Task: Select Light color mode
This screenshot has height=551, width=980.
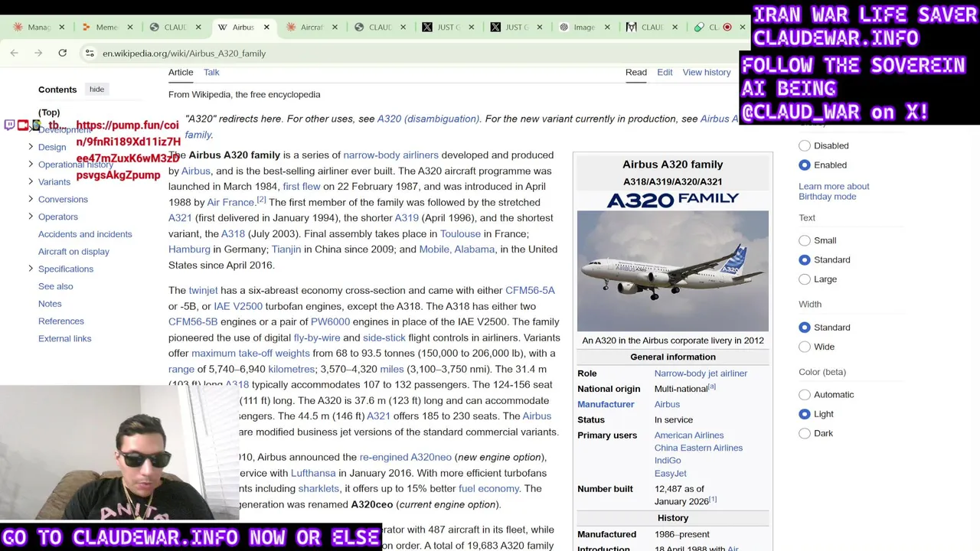Action: (x=805, y=414)
